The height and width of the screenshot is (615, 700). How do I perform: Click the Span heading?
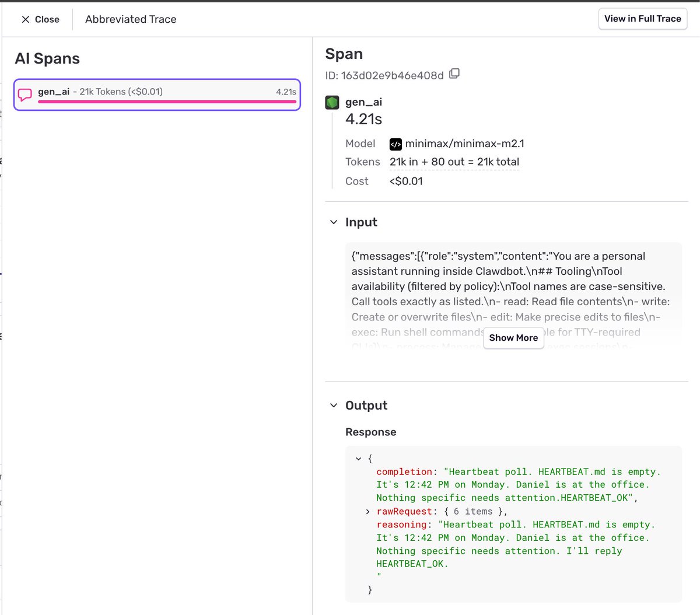[x=344, y=54]
